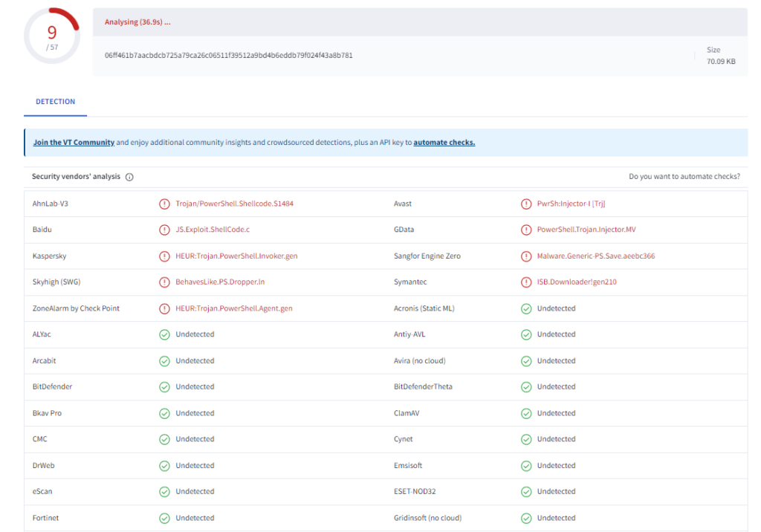This screenshot has width=761, height=532.
Task: Click the PowerShell.Trojan.Injector.MV result for GData
Action: [586, 230]
